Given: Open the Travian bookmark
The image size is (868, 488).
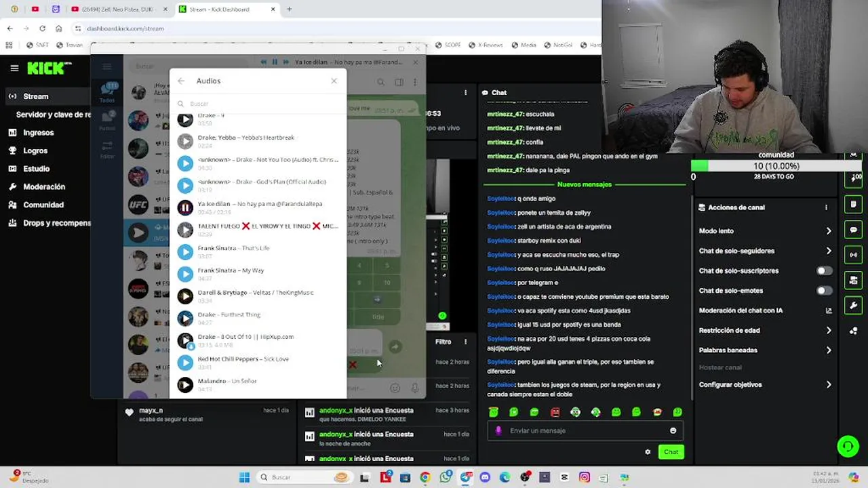Looking at the screenshot, I should [x=69, y=45].
